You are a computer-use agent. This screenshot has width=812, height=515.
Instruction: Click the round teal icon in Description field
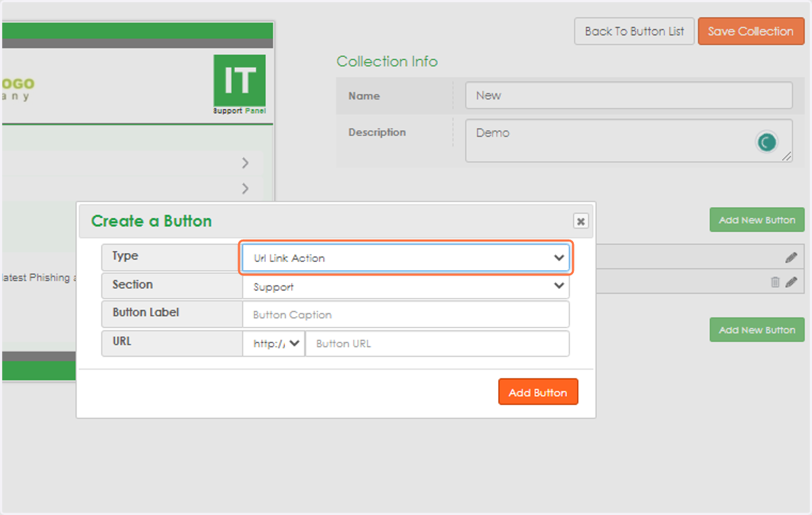coord(767,142)
